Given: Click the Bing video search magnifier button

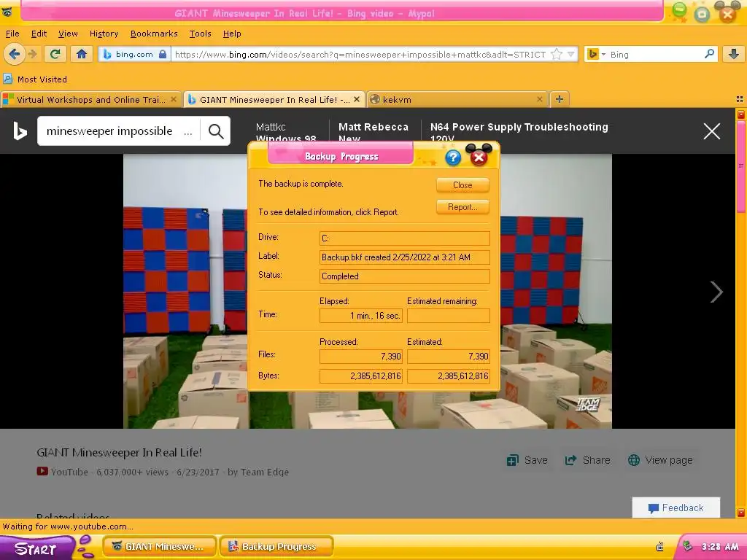Looking at the screenshot, I should pyautogui.click(x=216, y=131).
